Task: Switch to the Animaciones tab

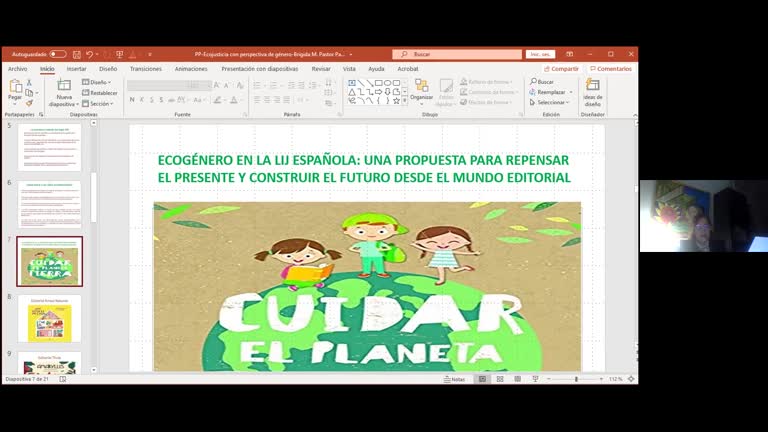Action: 191,69
